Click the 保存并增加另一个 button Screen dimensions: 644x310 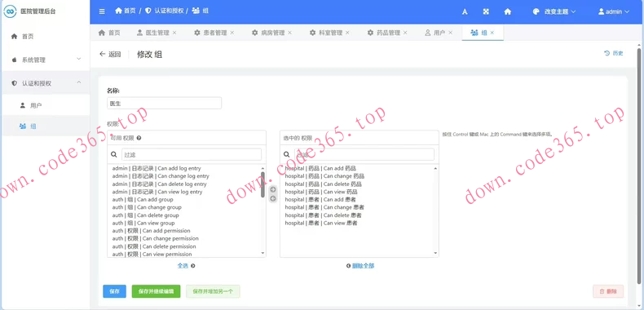[213, 291]
